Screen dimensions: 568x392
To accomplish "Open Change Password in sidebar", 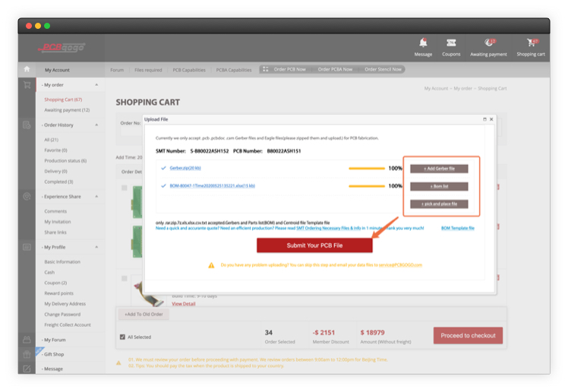I will pos(62,315).
